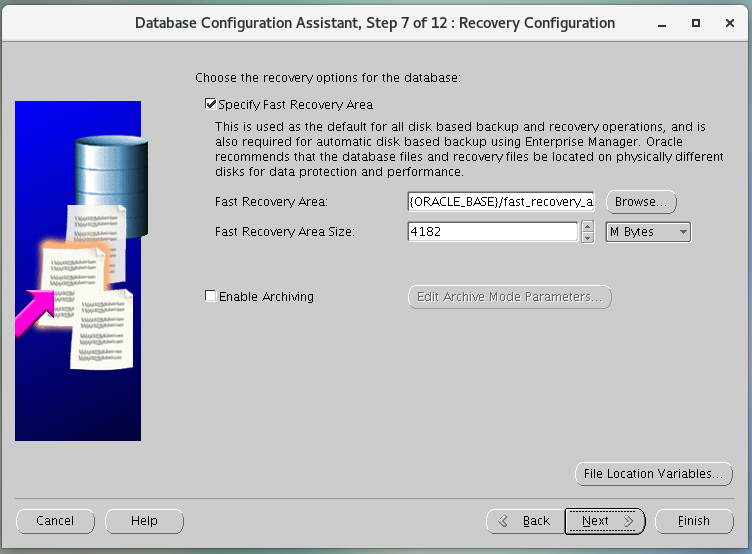Click 'Choose the recovery options' heading text
Screen dimensions: 752x554
coord(328,78)
